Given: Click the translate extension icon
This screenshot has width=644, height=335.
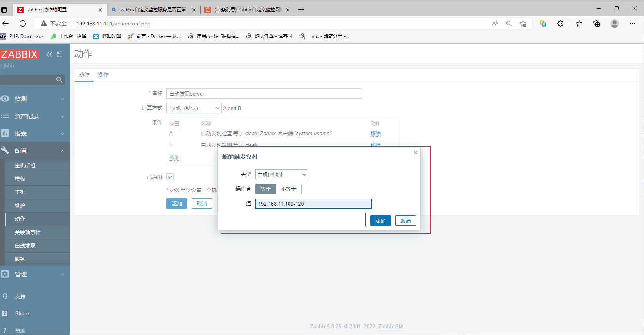Looking at the screenshot, I should coord(543,24).
